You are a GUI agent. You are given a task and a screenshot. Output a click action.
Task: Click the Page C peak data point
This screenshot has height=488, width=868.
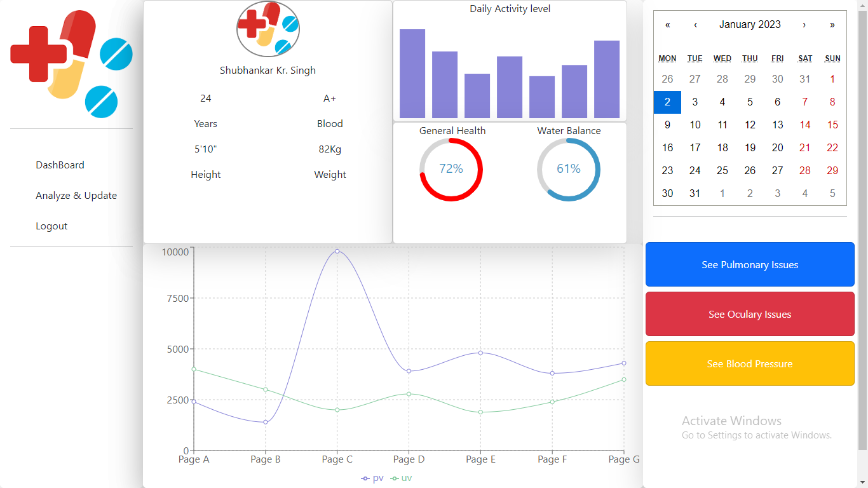337,252
